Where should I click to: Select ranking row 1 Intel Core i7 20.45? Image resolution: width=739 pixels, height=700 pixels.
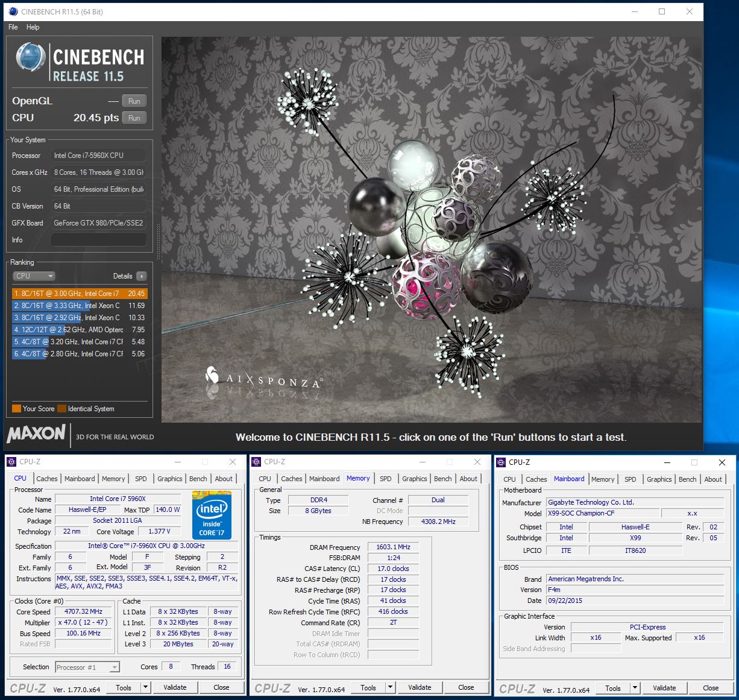80,294
